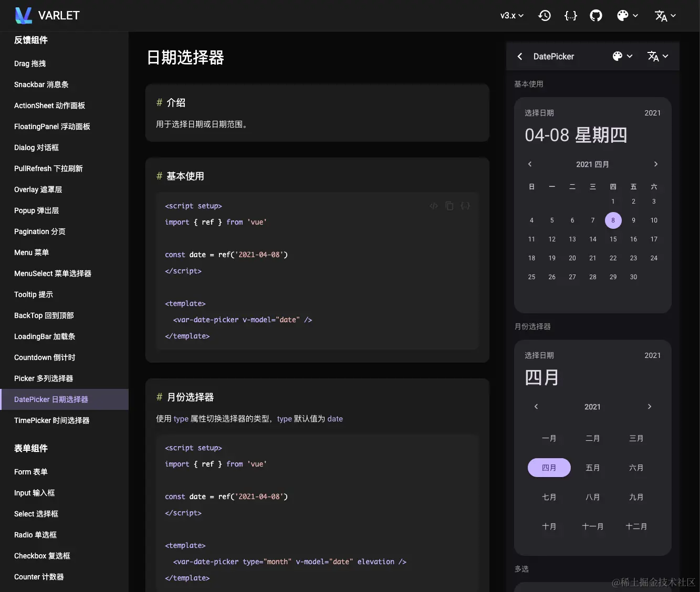Select 五月 in month picker
Screen dimensions: 700x592
click(x=593, y=468)
